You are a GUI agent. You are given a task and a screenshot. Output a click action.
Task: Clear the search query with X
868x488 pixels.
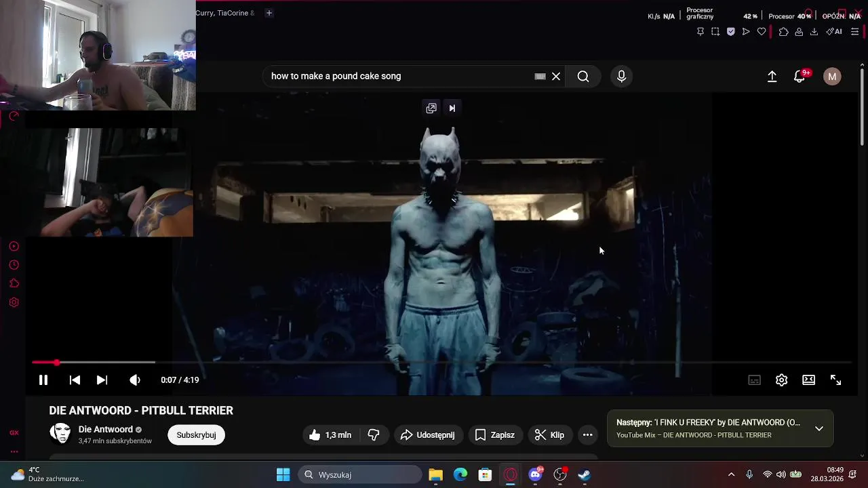click(556, 76)
